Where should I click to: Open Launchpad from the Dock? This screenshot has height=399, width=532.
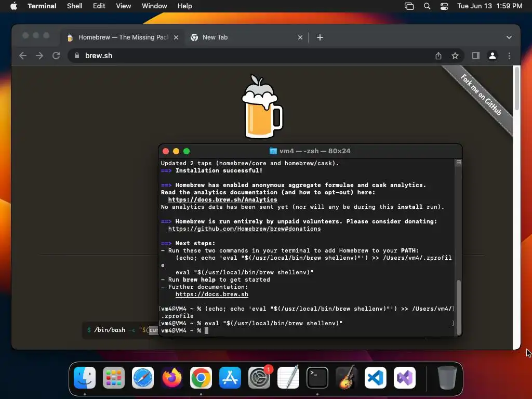(x=114, y=378)
